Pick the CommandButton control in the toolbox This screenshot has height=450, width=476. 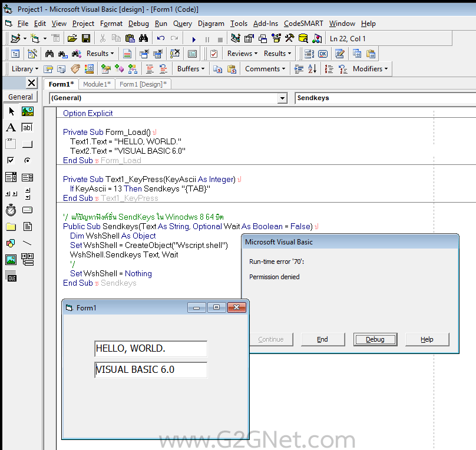click(x=27, y=144)
